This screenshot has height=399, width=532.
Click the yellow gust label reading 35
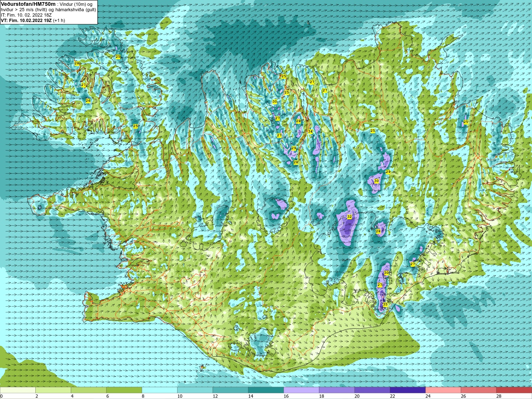[385, 304]
